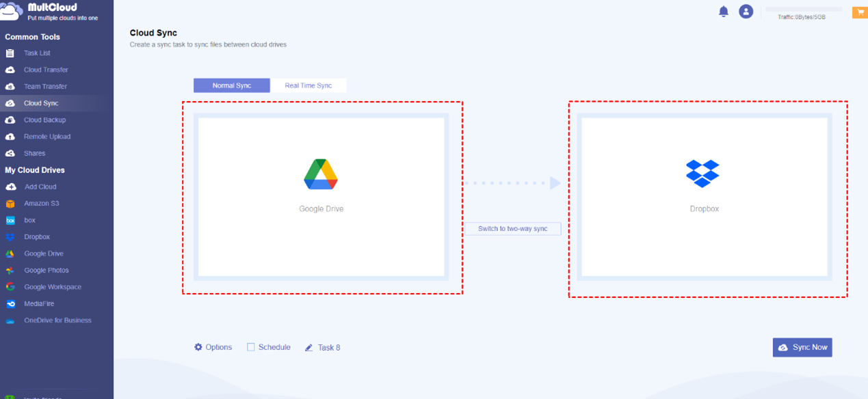Click the Dropbox icon in sidebar

pos(10,237)
